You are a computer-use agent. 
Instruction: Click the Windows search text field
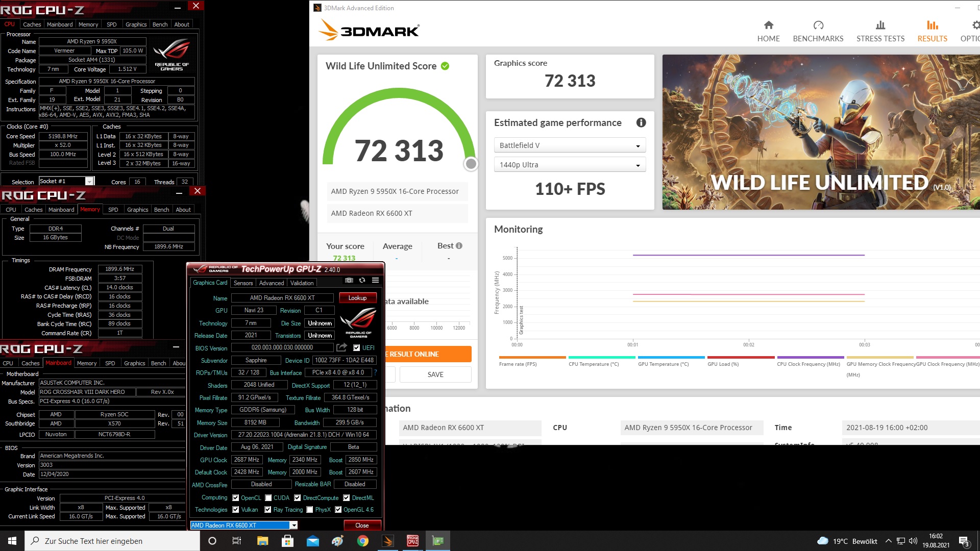click(112, 541)
